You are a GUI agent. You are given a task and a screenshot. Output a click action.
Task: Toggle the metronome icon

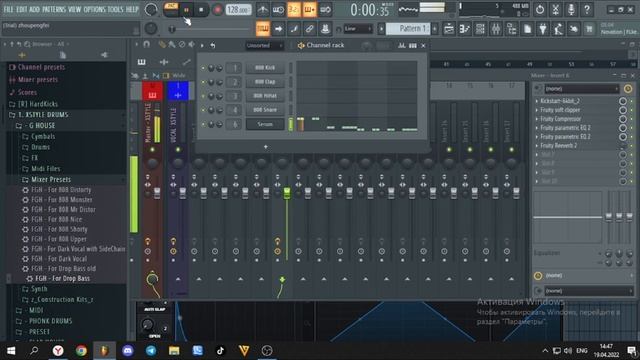[262, 9]
